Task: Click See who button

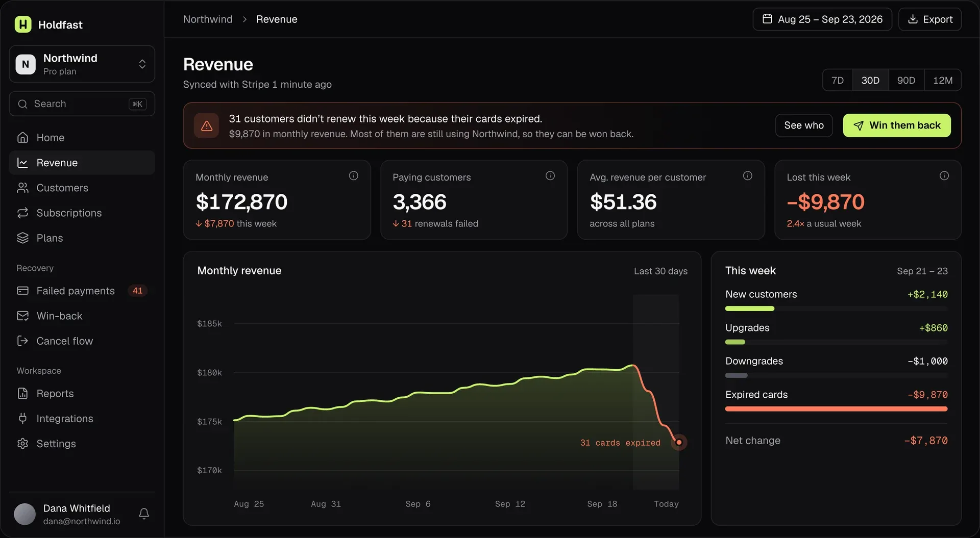Action: coord(804,125)
